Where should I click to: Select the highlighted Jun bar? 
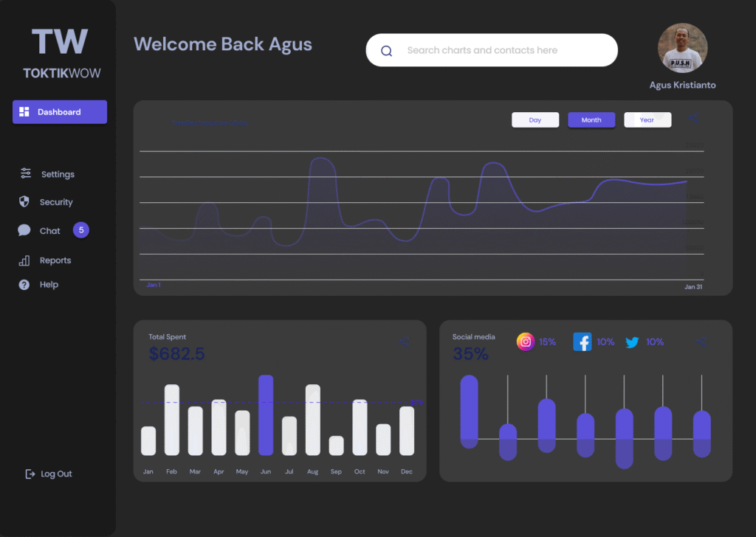click(266, 415)
